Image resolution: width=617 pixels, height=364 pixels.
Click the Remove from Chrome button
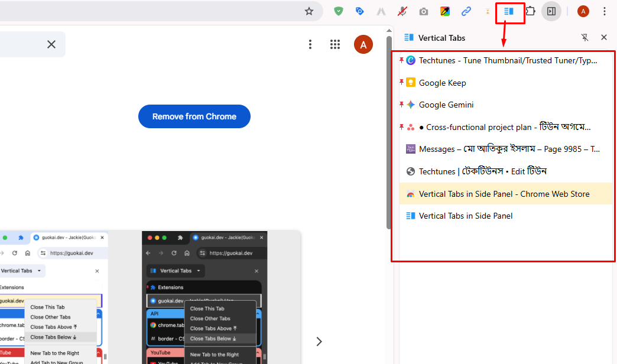pos(194,116)
